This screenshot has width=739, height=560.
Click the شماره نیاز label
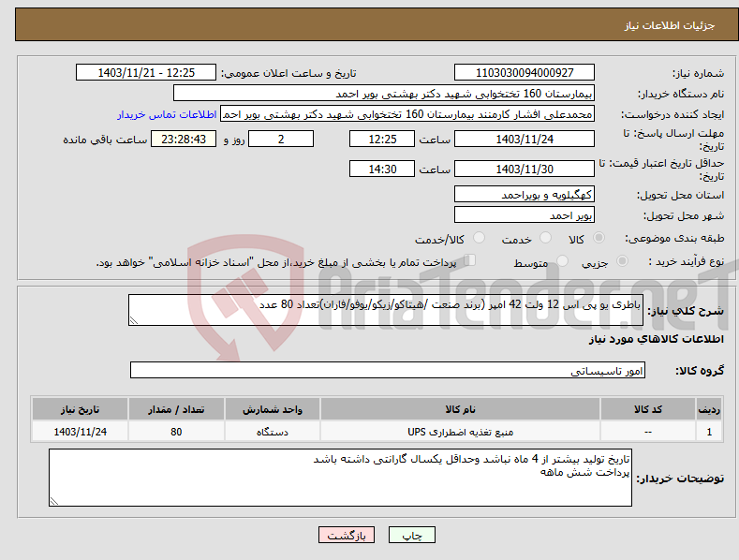pyautogui.click(x=698, y=73)
